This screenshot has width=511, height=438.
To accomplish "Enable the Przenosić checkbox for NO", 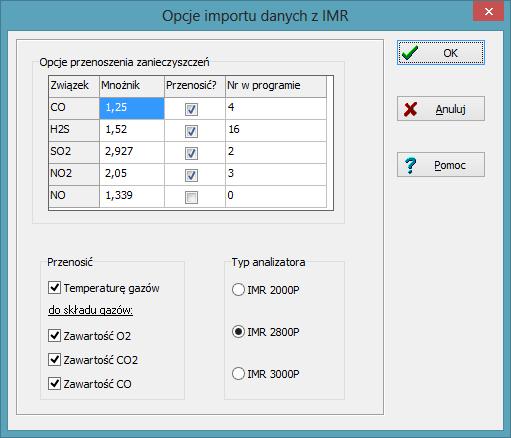I will point(191,197).
